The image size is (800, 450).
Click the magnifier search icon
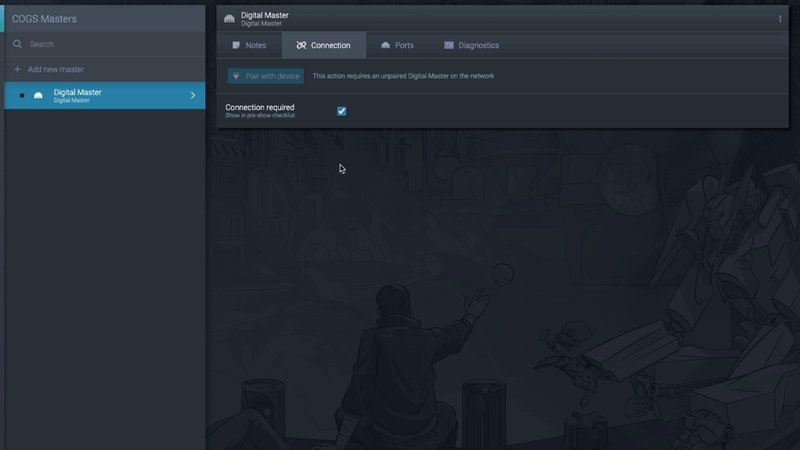coord(17,44)
